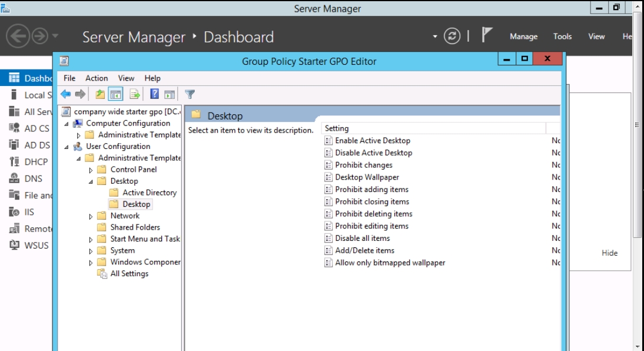Open AD CS role in sidebar

(x=26, y=128)
